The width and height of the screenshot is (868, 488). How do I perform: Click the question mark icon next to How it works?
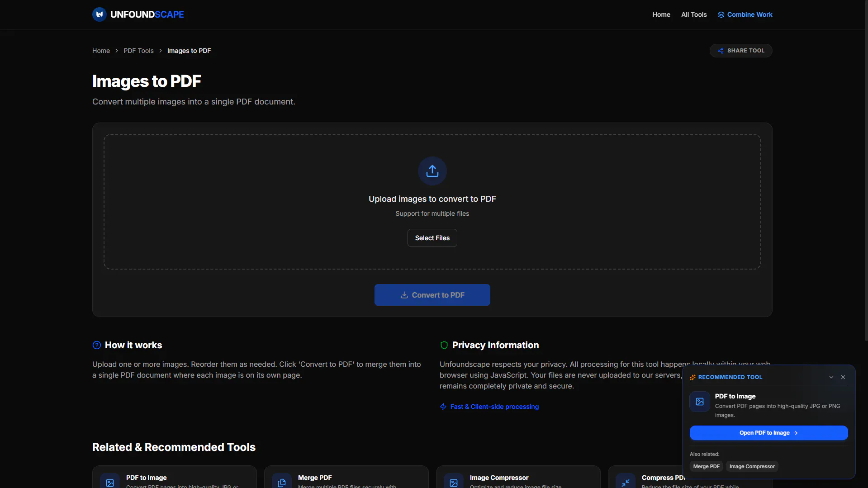coord(97,345)
